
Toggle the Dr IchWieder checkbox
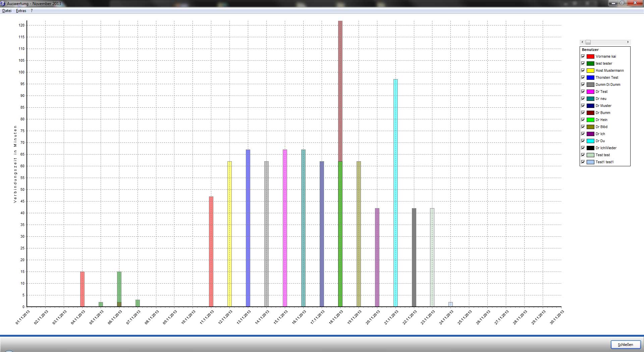pos(583,148)
